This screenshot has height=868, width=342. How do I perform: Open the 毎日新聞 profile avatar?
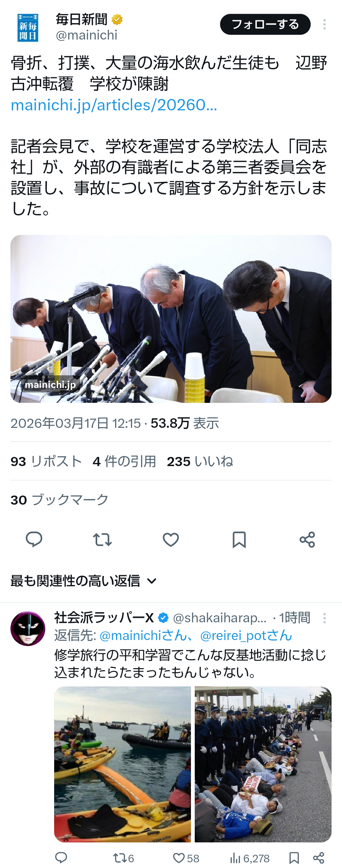point(28,27)
